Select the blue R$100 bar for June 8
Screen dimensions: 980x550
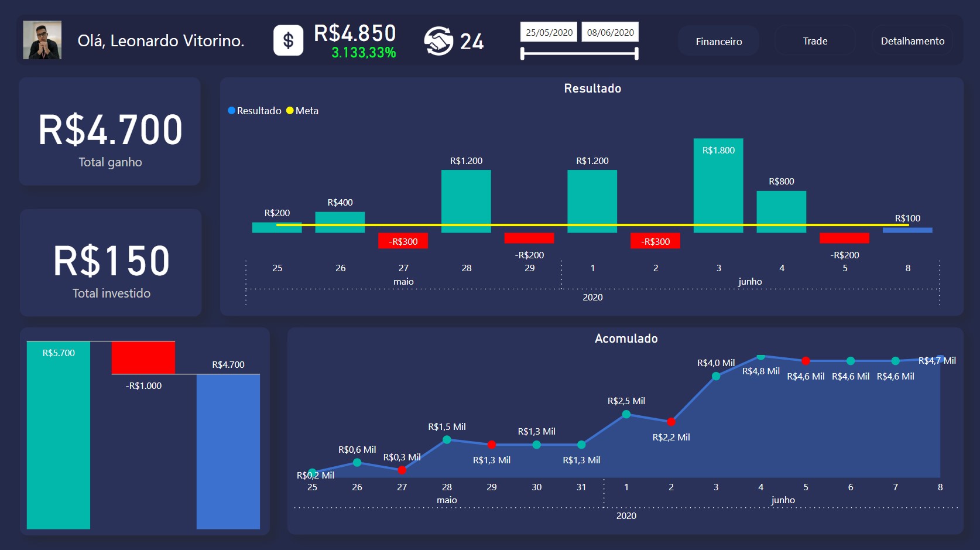coord(907,230)
